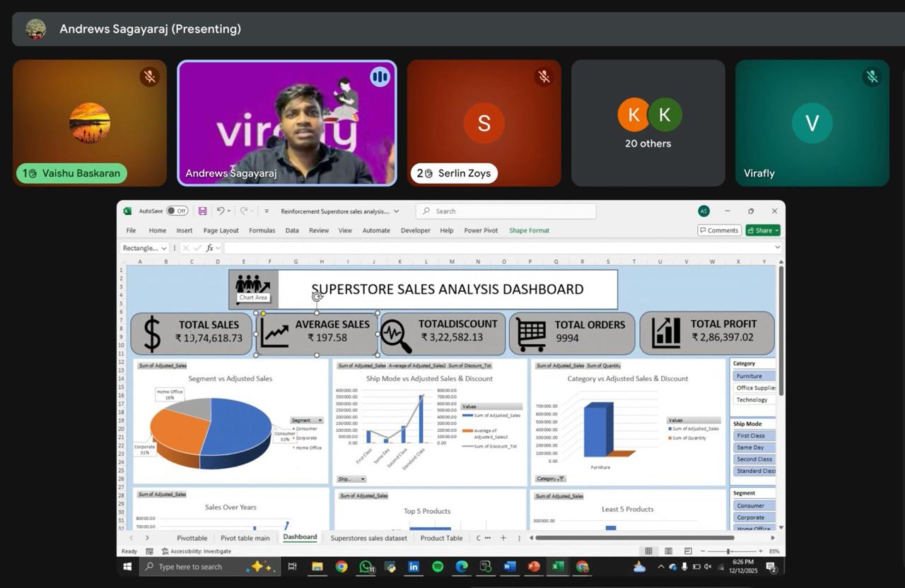Click the Share button

762,230
